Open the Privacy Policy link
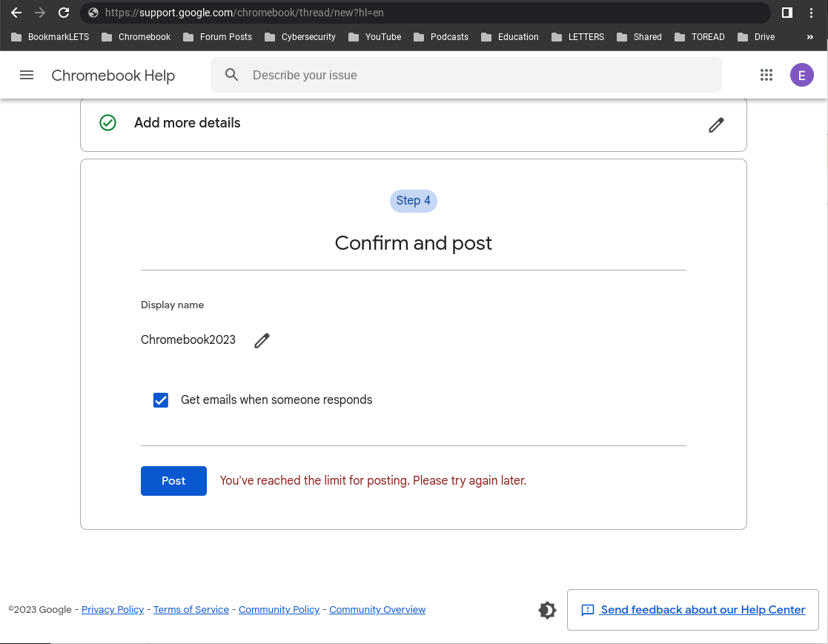The height and width of the screenshot is (644, 828). pos(113,610)
